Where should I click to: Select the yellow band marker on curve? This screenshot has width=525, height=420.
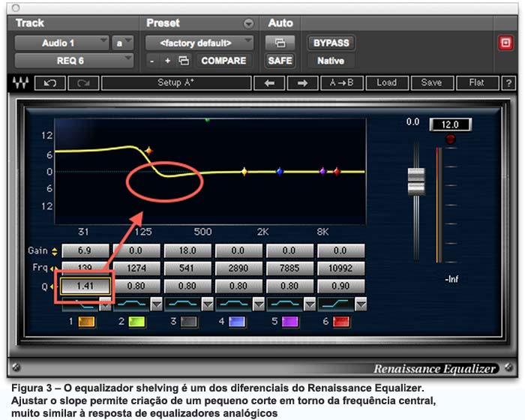(244, 172)
